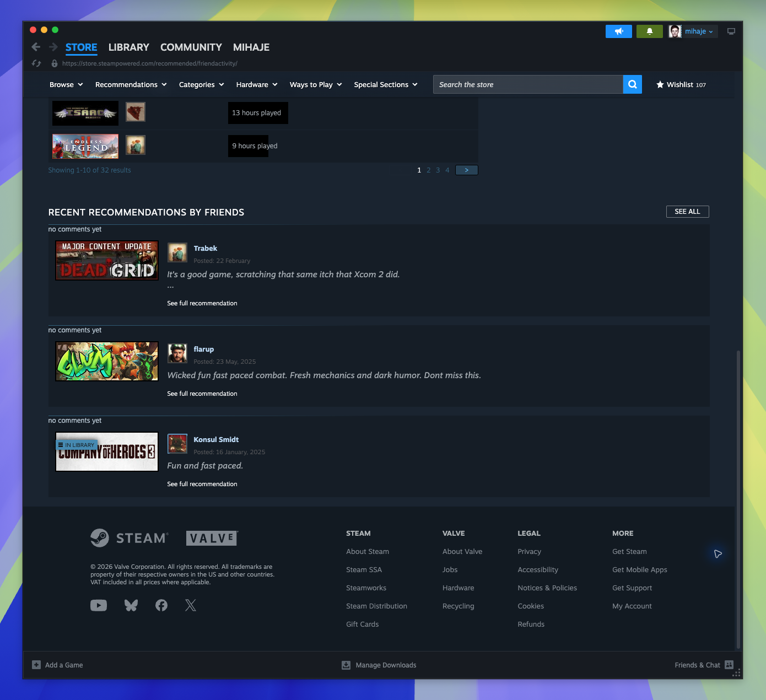Open the Company of Heroes 3 thumbnail
Image resolution: width=766 pixels, height=700 pixels.
pyautogui.click(x=107, y=452)
